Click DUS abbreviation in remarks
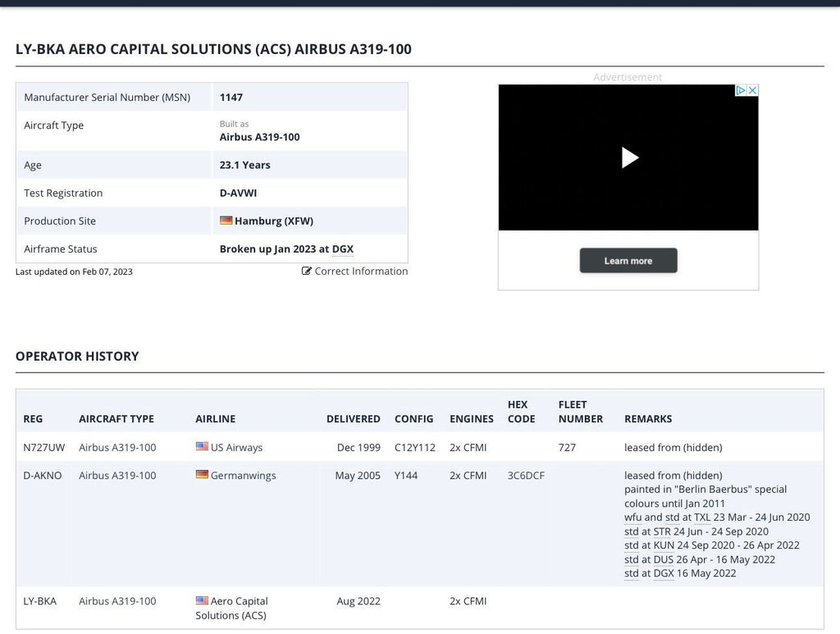This screenshot has width=840, height=634. [x=663, y=559]
